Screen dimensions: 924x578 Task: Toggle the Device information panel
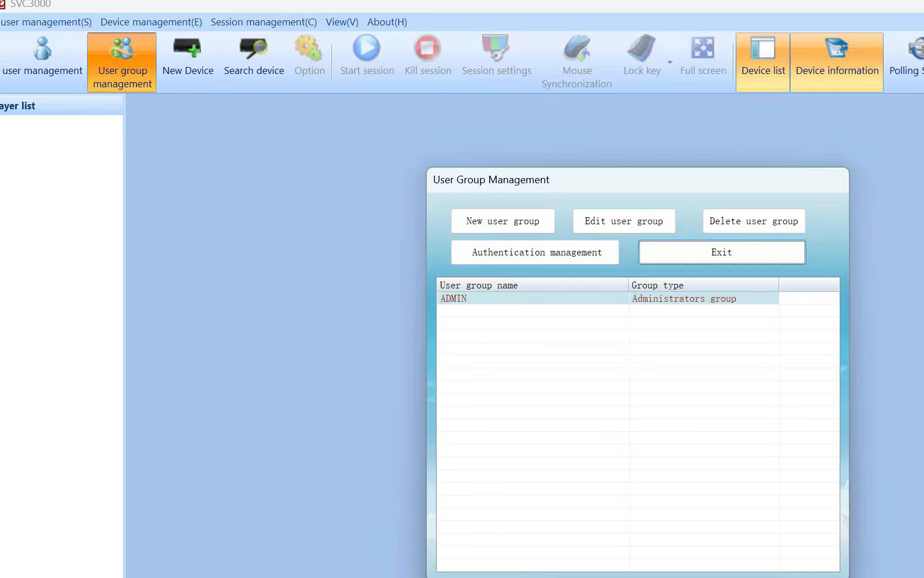(x=837, y=62)
